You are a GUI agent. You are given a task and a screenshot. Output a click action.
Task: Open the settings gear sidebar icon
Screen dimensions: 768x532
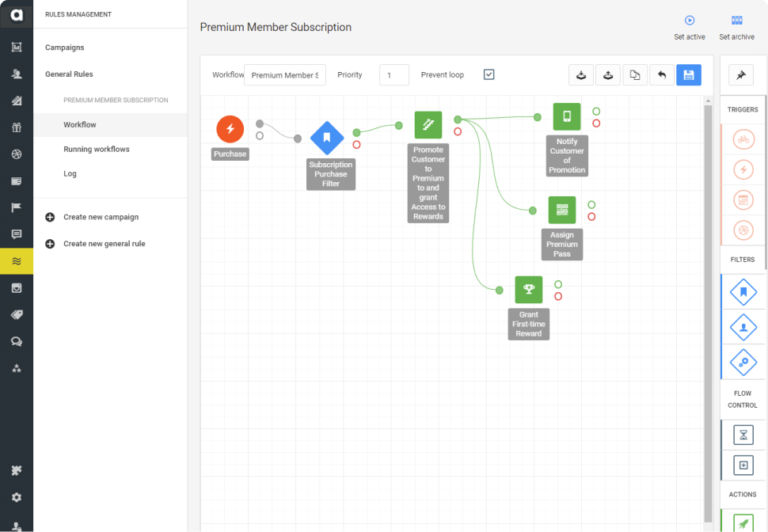17,497
